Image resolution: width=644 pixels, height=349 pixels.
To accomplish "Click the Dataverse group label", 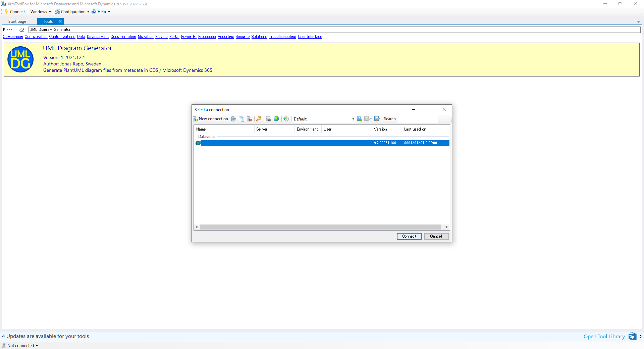I will [x=207, y=137].
